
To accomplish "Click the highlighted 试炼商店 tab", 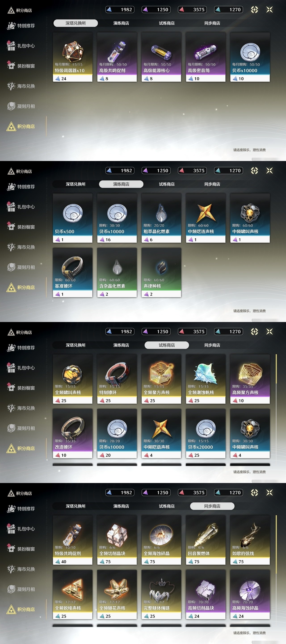I will coord(167,345).
